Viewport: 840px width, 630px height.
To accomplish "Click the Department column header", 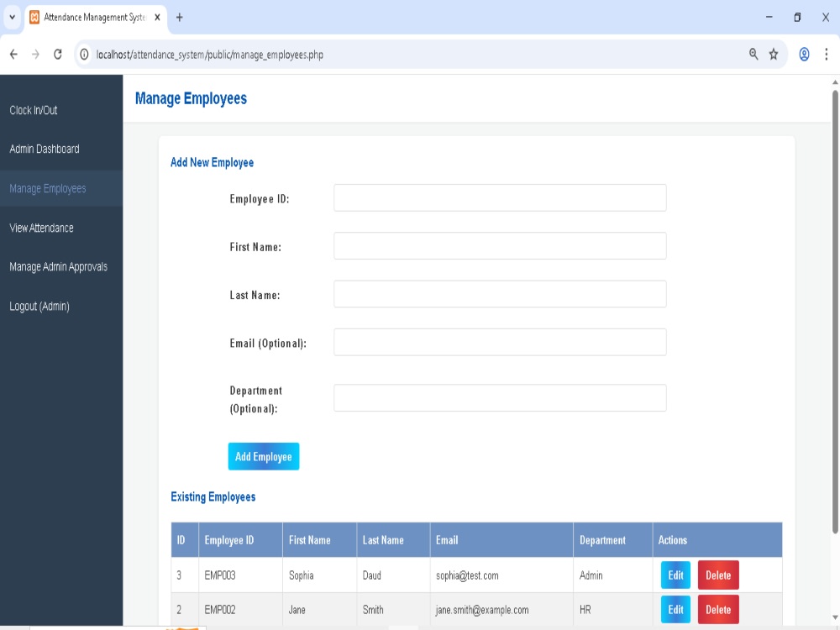I will [613, 540].
